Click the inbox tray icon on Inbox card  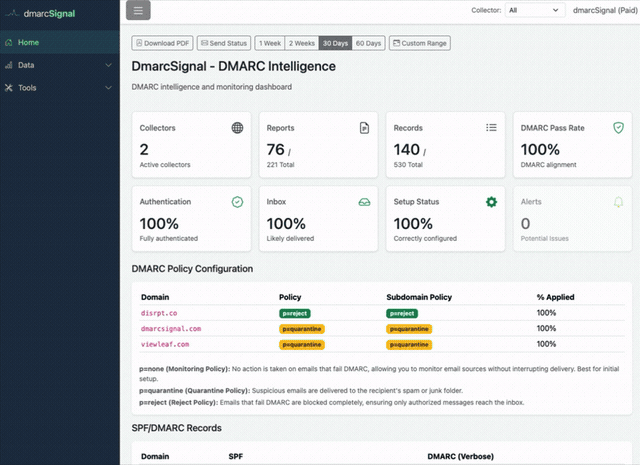pyautogui.click(x=364, y=202)
